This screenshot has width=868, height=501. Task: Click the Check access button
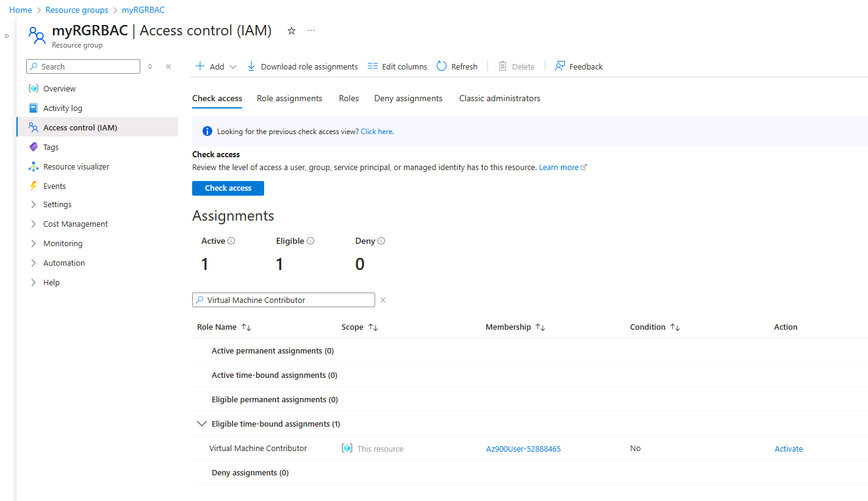pos(228,188)
